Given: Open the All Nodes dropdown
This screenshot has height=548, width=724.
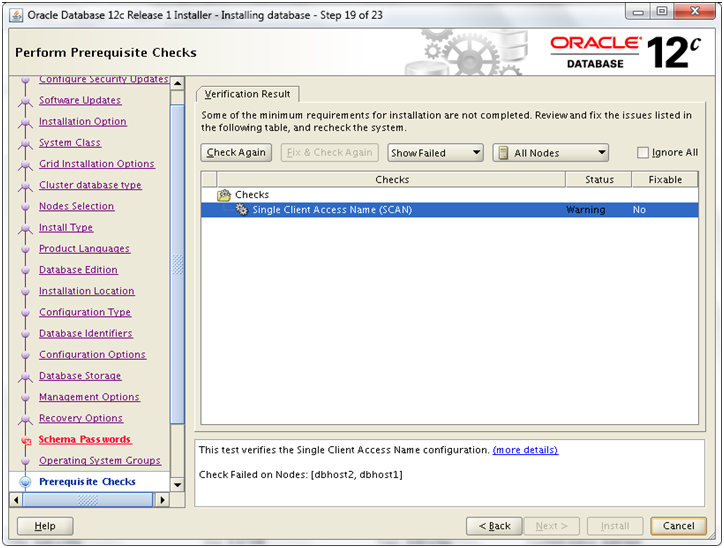Looking at the screenshot, I should pyautogui.click(x=550, y=153).
